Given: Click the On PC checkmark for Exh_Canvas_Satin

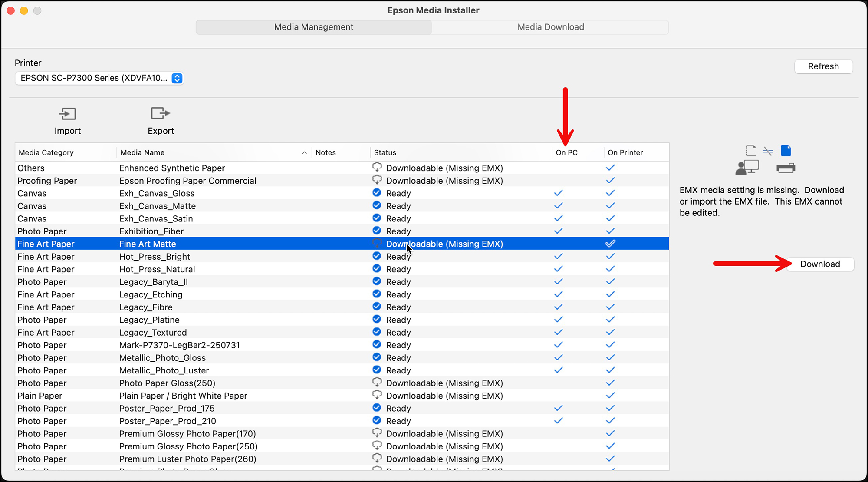Looking at the screenshot, I should click(559, 218).
